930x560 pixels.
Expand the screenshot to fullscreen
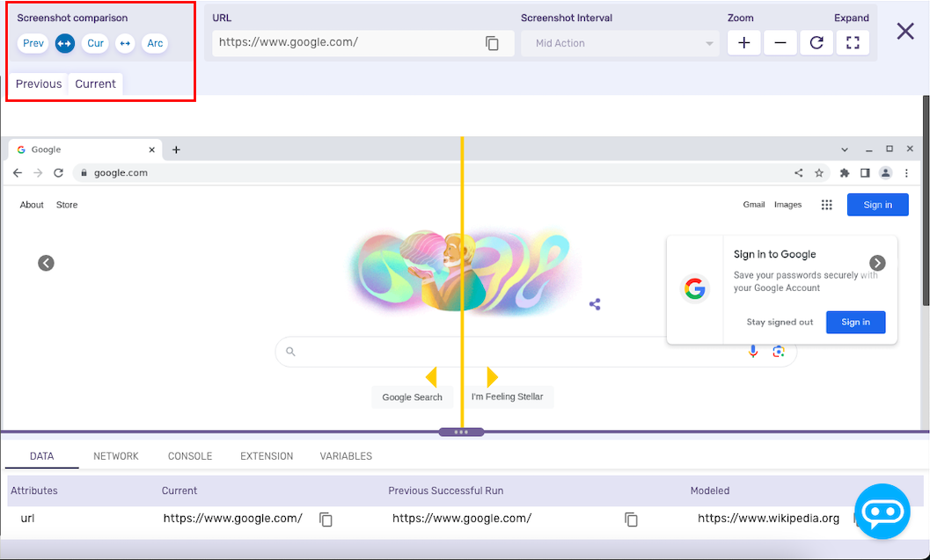pyautogui.click(x=853, y=43)
